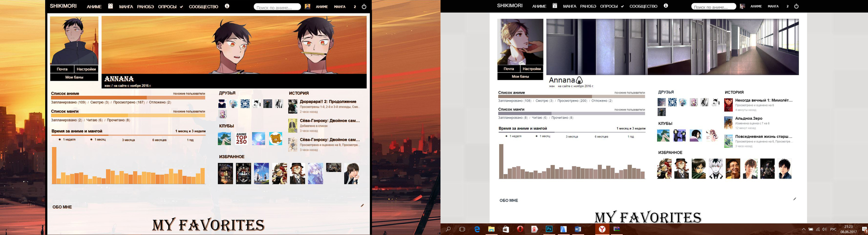Click the Настройки button under the orange avatar

coord(86,69)
